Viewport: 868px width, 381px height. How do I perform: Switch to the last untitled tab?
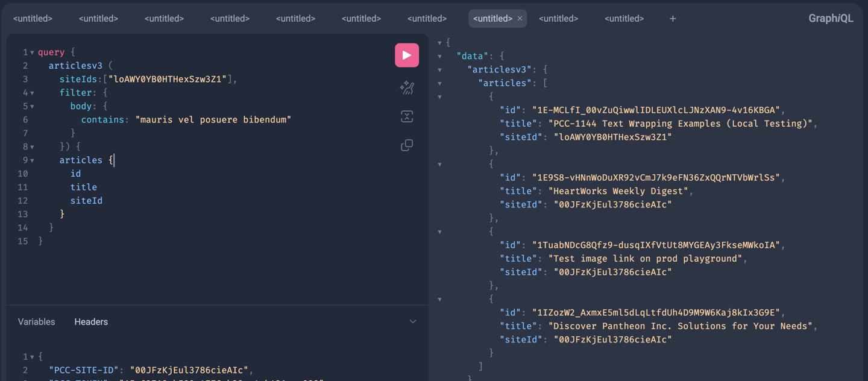click(x=624, y=19)
